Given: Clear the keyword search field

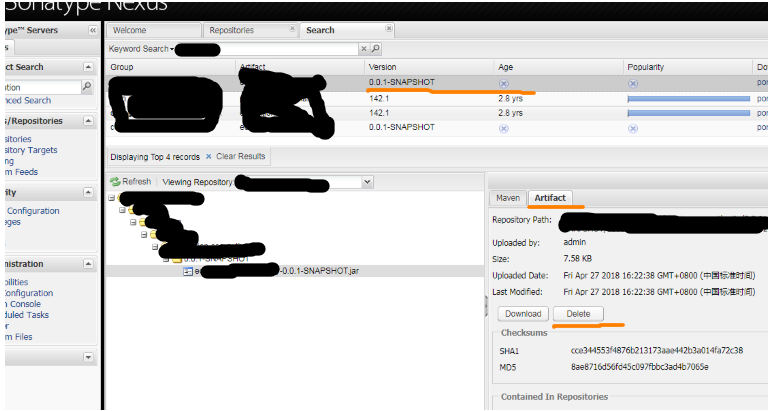Looking at the screenshot, I should (x=364, y=48).
